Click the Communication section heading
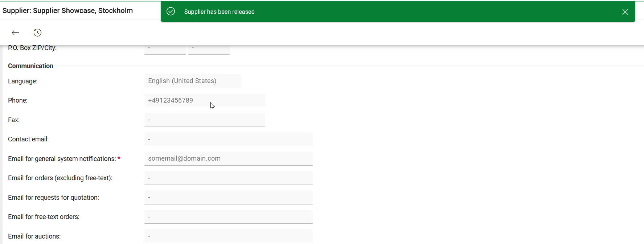 (30, 66)
